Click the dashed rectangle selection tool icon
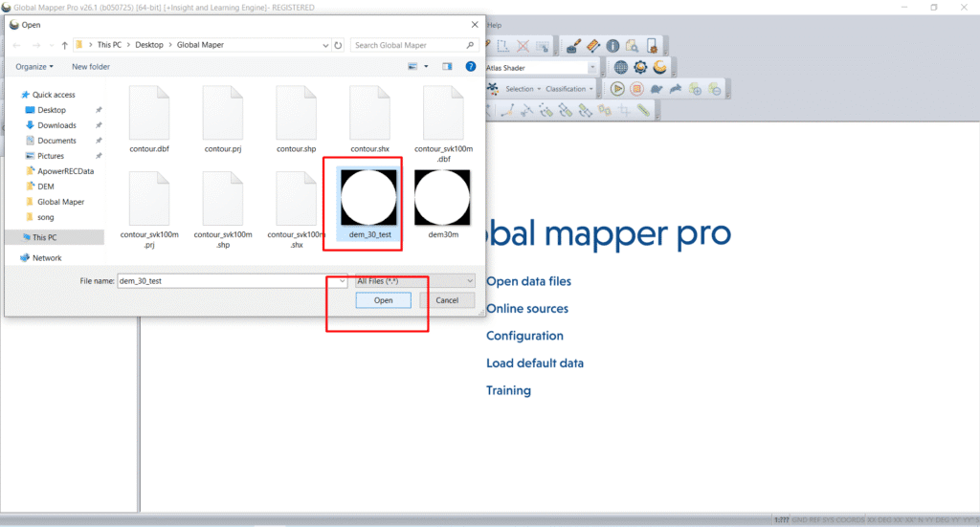The width and height of the screenshot is (980, 527). pos(503,46)
